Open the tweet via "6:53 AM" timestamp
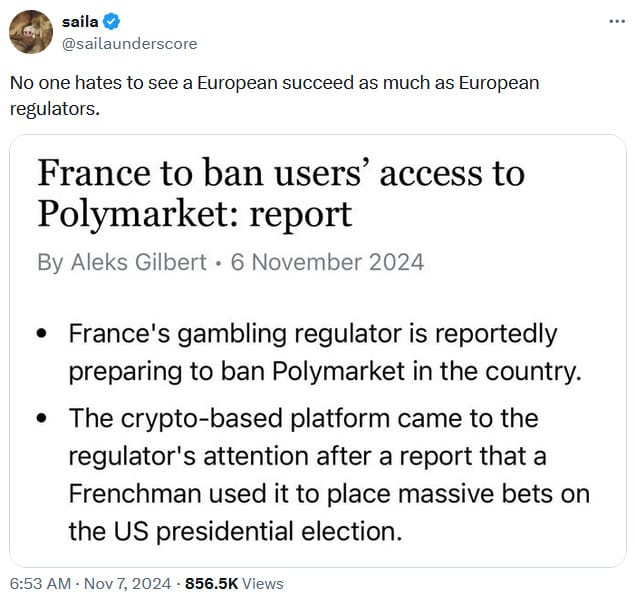635x600 pixels. tap(41, 583)
